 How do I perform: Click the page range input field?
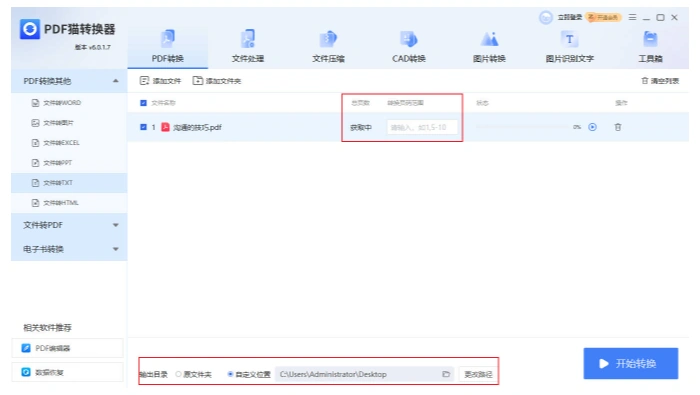pos(422,127)
